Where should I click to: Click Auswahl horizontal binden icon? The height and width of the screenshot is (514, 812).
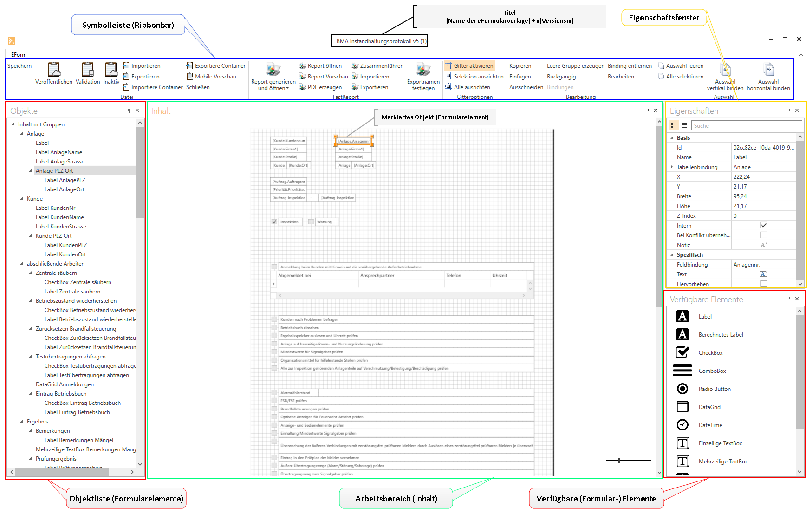pyautogui.click(x=768, y=70)
